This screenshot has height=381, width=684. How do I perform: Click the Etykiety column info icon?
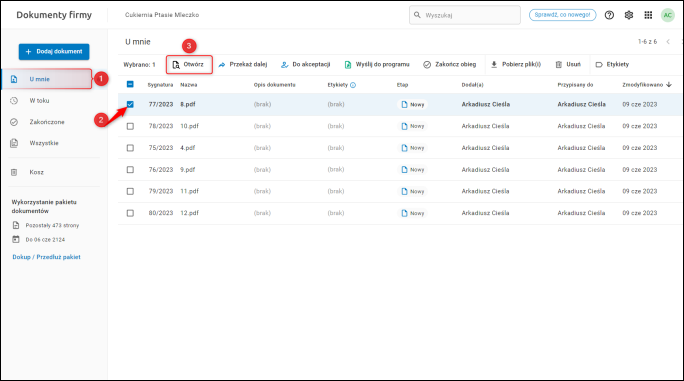(353, 85)
